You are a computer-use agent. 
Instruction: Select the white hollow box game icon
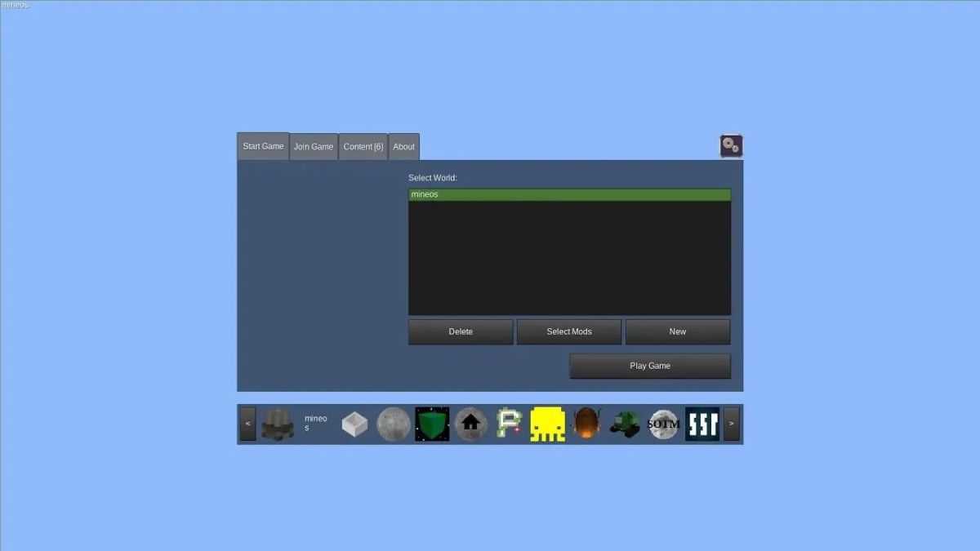pos(354,424)
